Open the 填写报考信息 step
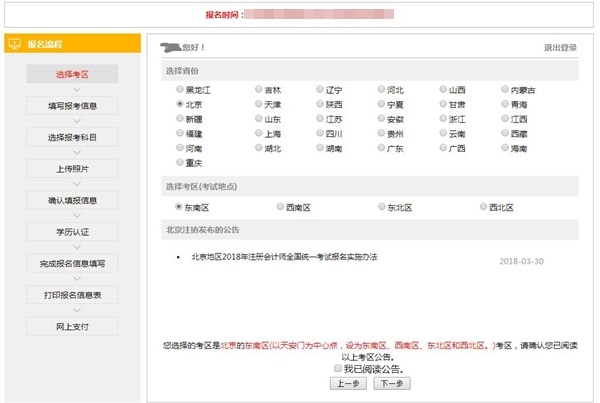The height and width of the screenshot is (403, 600). point(71,106)
